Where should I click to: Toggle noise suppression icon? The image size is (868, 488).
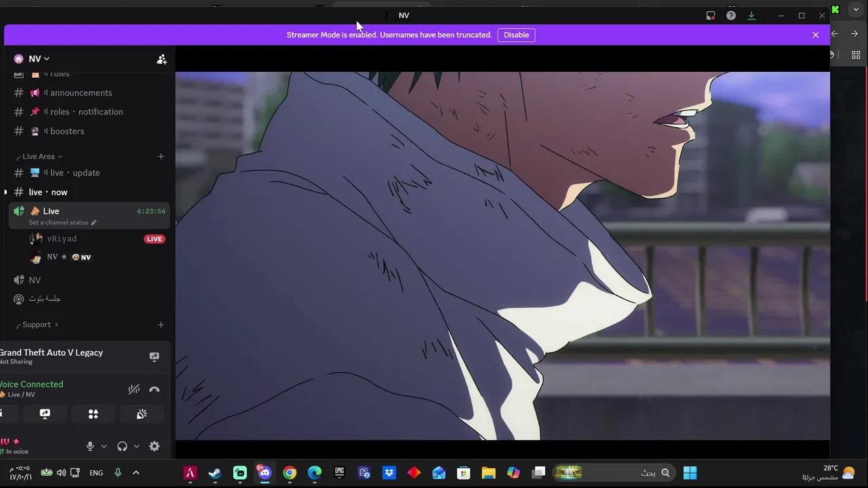[x=134, y=389]
